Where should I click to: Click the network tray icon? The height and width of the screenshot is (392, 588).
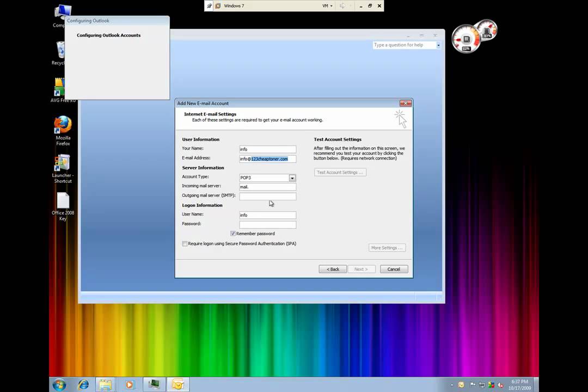(482, 385)
